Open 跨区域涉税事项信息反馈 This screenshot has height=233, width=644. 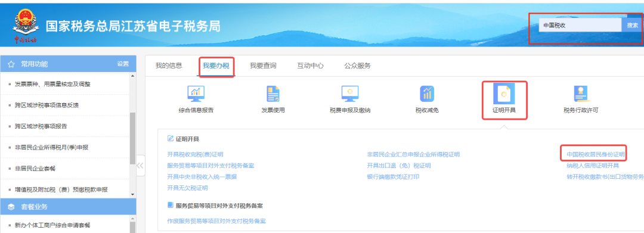click(x=47, y=105)
